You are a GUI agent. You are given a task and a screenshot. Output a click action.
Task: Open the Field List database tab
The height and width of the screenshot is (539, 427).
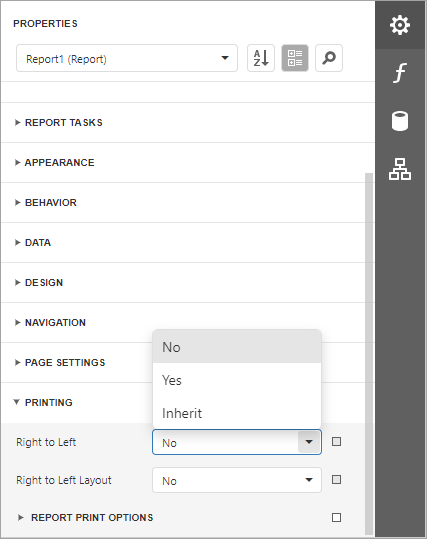400,121
